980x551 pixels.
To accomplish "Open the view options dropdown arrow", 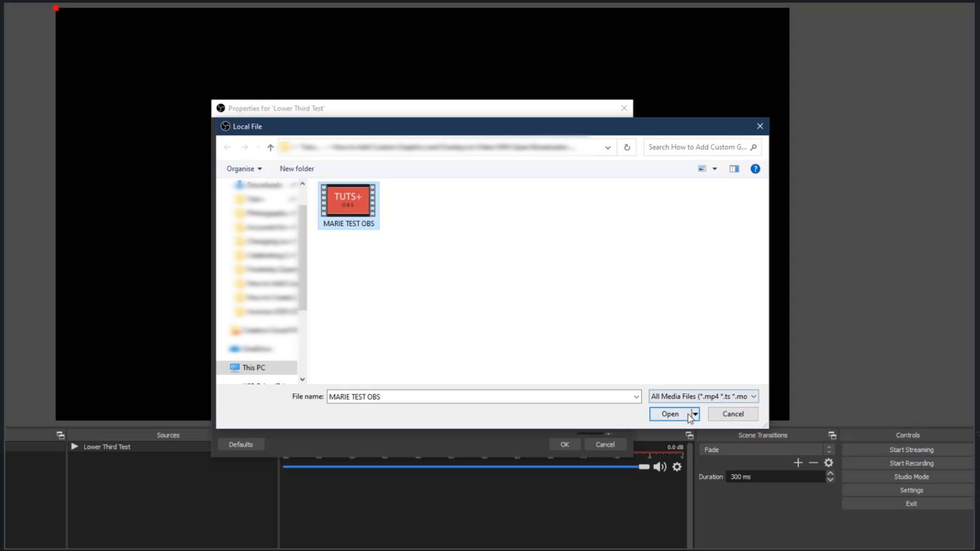I will [x=715, y=169].
